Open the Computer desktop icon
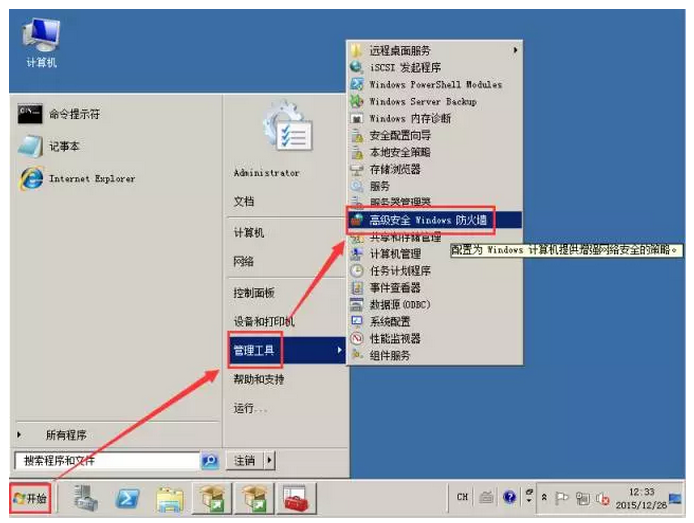This screenshot has width=694, height=523. tap(41, 42)
